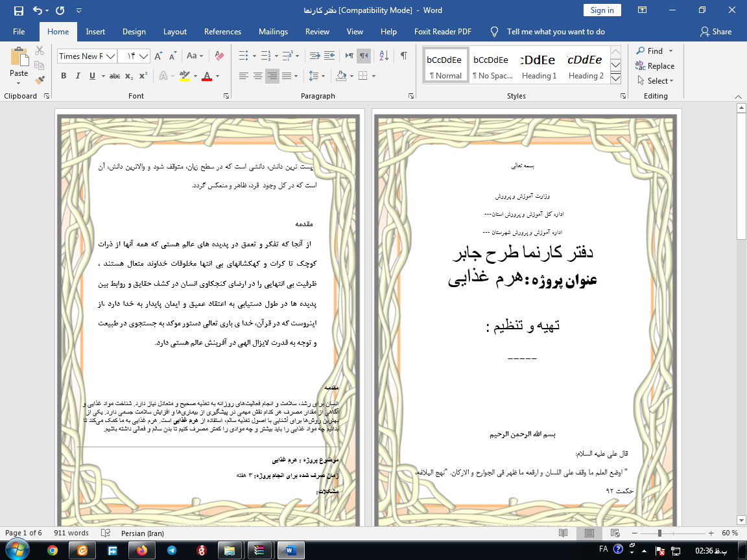The height and width of the screenshot is (560, 747).
Task: Expand the Styles gallery more arrow
Action: tap(616, 79)
